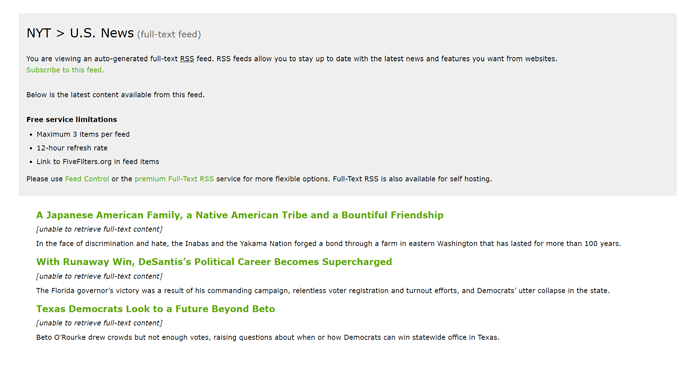Open the Texas Democrats Beyond Beto headline
Screen dimensions: 690x376
155,309
